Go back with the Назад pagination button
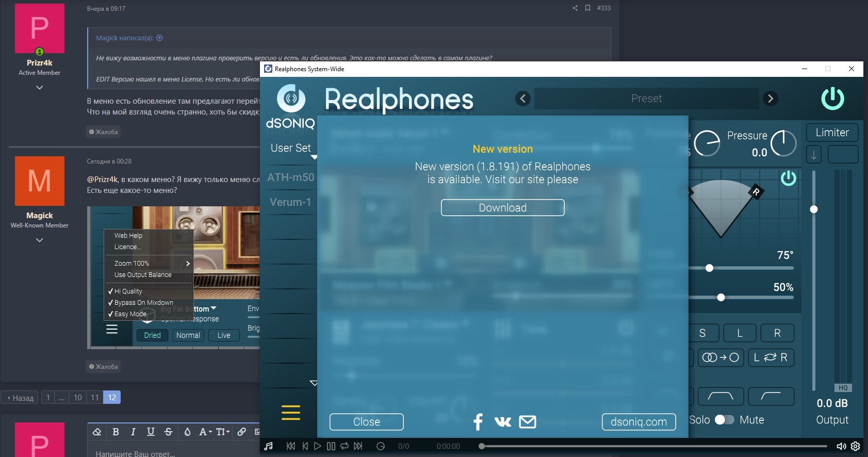This screenshot has width=868, height=457. (x=20, y=398)
